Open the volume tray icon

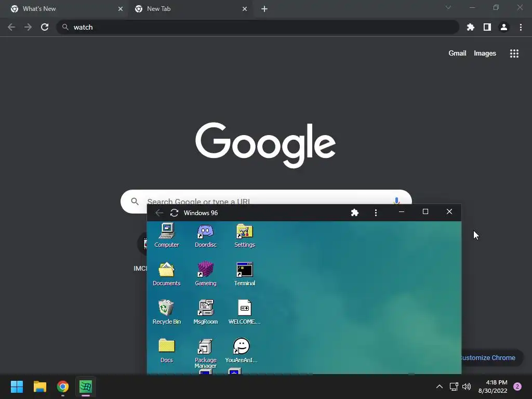(x=467, y=387)
